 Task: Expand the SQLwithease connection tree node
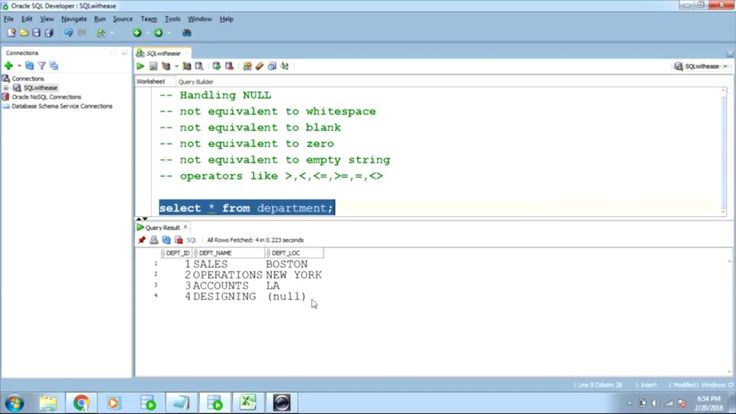(x=6, y=88)
